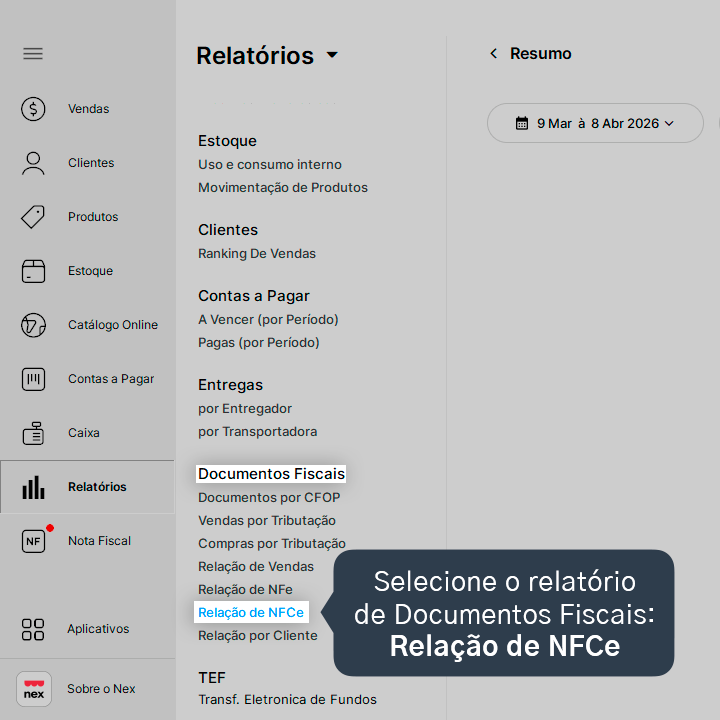This screenshot has width=720, height=720.
Task: Click the Estoque box icon
Action: tap(33, 271)
